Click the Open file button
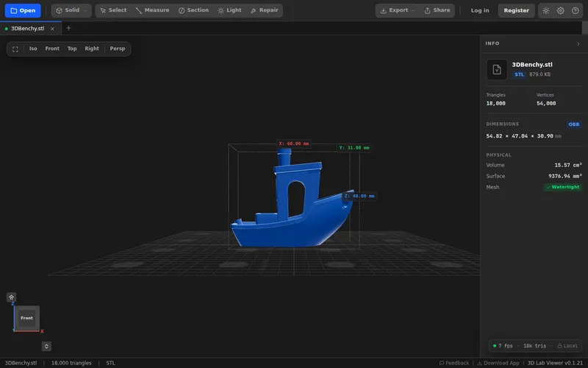 tap(23, 10)
